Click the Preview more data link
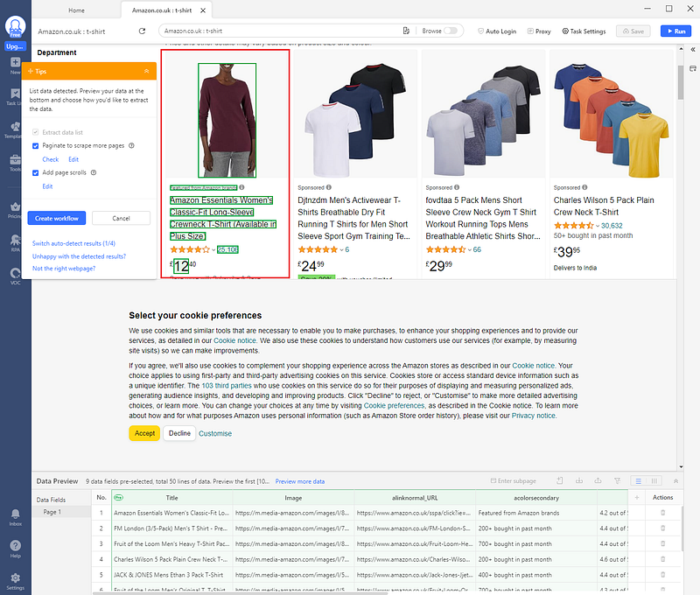Image resolution: width=700 pixels, height=595 pixels. 300,481
